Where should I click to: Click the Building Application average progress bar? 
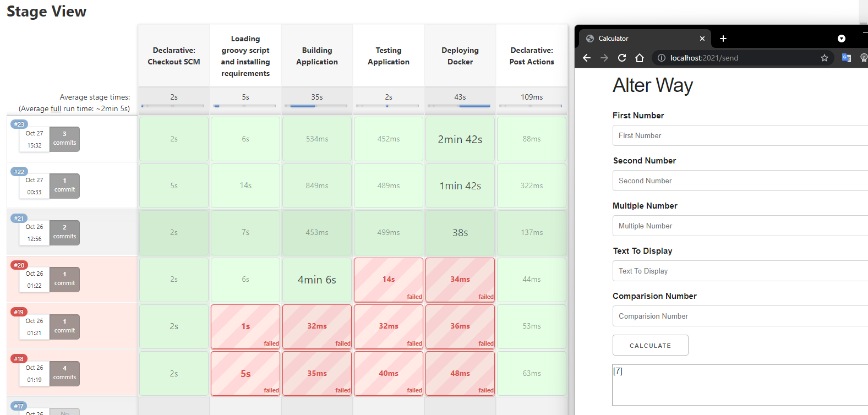(316, 106)
